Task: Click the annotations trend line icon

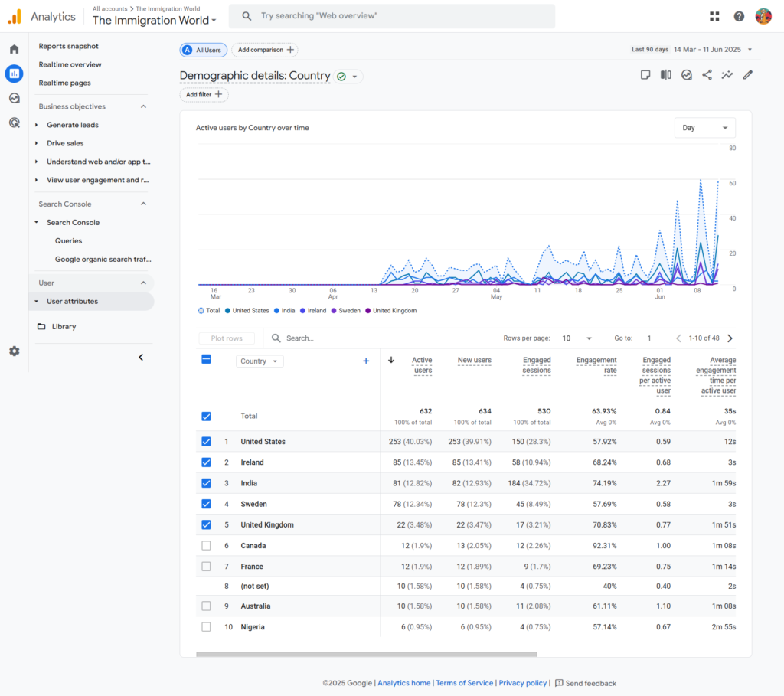Action: pyautogui.click(x=727, y=75)
